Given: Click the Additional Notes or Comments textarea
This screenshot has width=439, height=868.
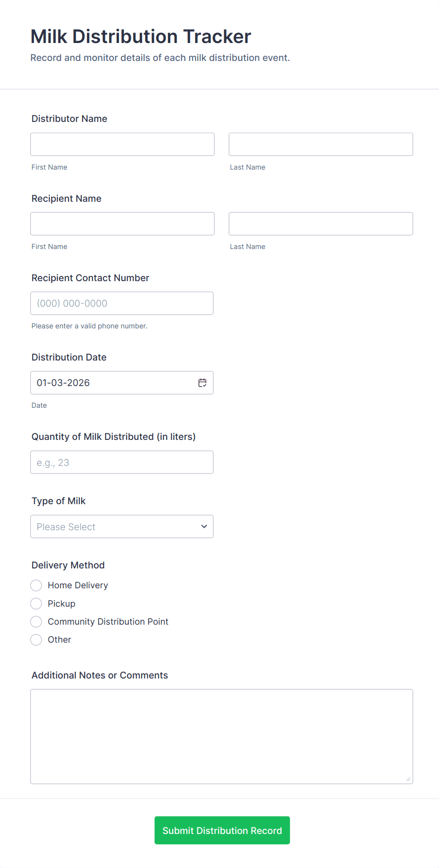Looking at the screenshot, I should click(221, 736).
